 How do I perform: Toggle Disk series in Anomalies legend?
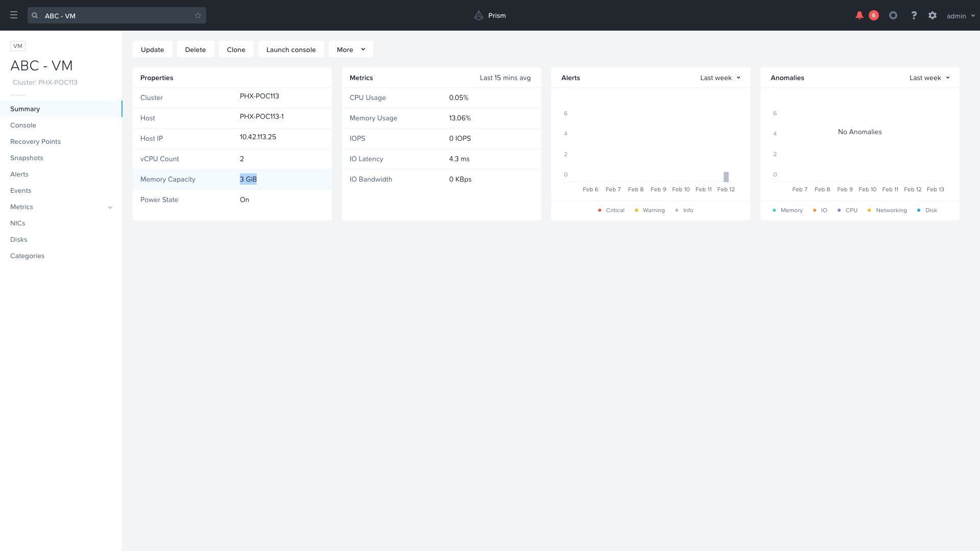pos(927,210)
